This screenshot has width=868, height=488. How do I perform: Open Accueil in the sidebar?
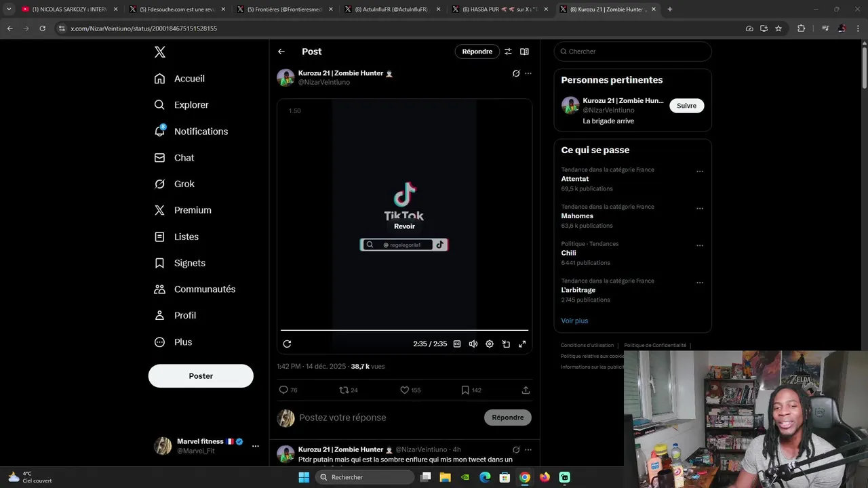coord(180,79)
